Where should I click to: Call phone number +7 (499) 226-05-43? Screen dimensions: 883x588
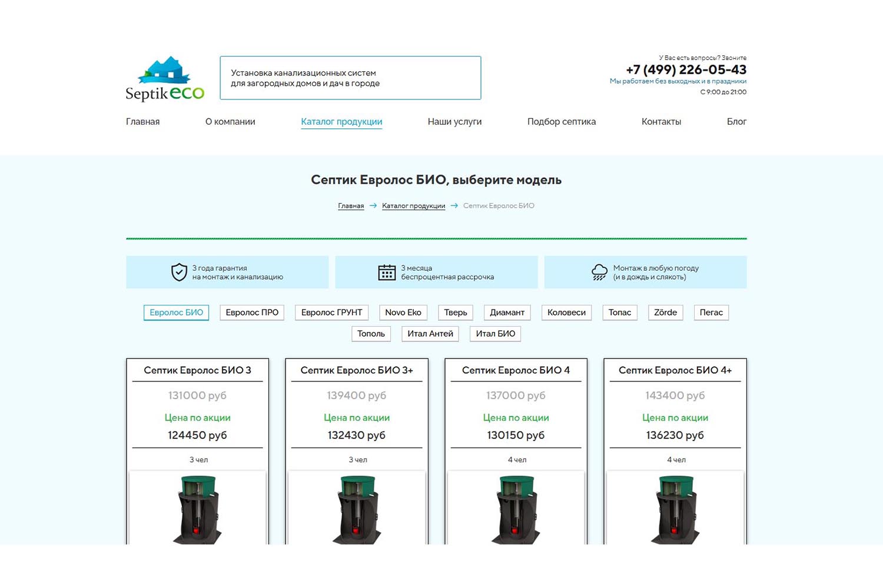tap(686, 69)
